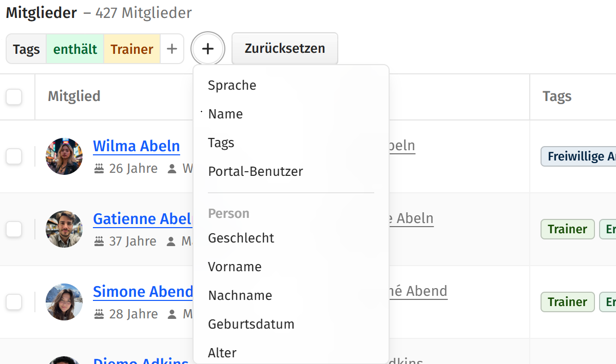Image resolution: width=616 pixels, height=364 pixels.
Task: Click the person icon in Wilma Abeln's row
Action: pyautogui.click(x=174, y=168)
